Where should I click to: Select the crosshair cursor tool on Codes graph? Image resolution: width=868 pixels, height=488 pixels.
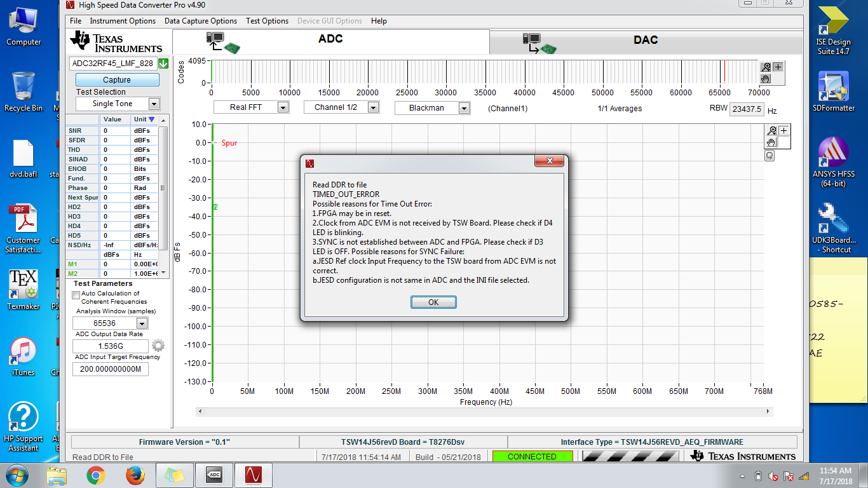778,67
